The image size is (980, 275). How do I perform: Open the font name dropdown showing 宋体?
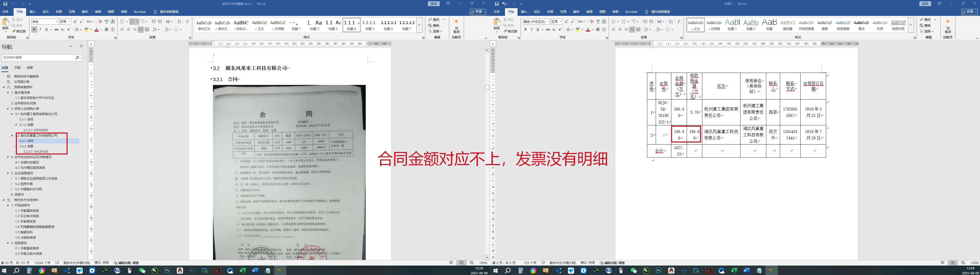coord(57,22)
